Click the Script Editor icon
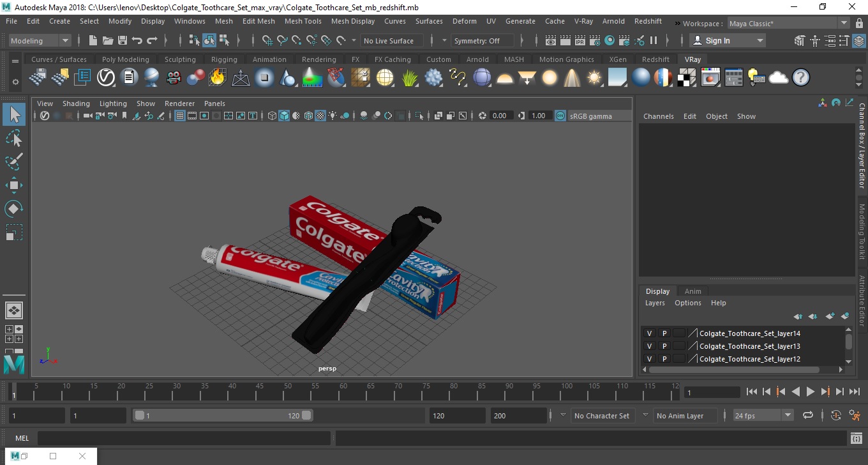 pyautogui.click(x=857, y=438)
